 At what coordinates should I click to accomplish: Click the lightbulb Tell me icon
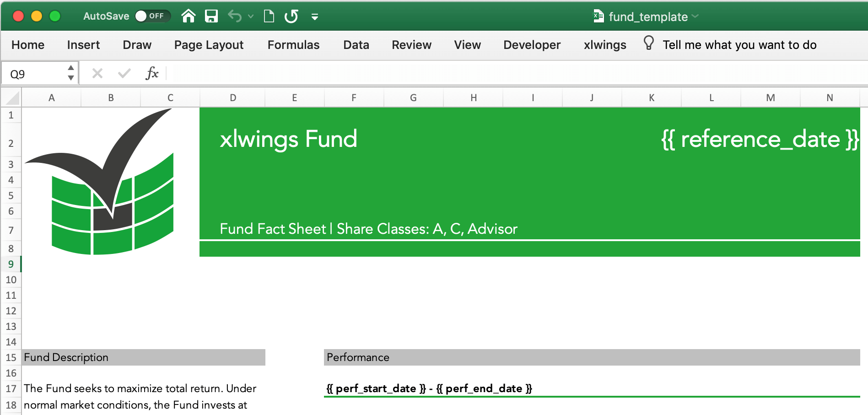pos(648,43)
